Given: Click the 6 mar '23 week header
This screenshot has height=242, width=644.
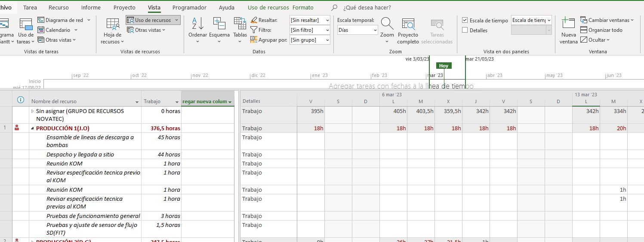Looking at the screenshot, I should coord(391,95).
